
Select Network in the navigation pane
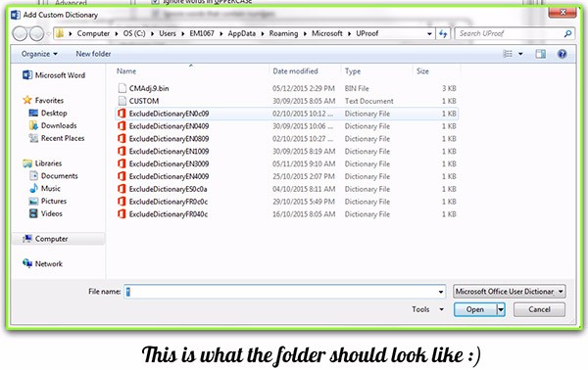[42, 263]
